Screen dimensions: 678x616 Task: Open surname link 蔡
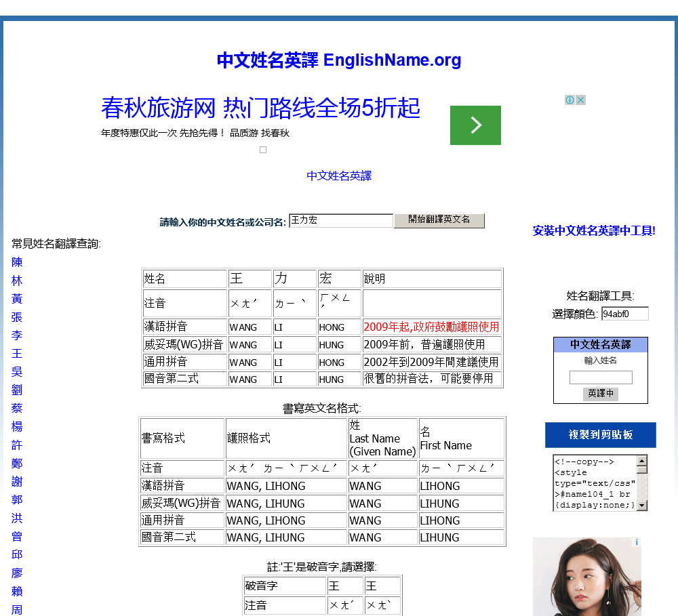tap(17, 408)
